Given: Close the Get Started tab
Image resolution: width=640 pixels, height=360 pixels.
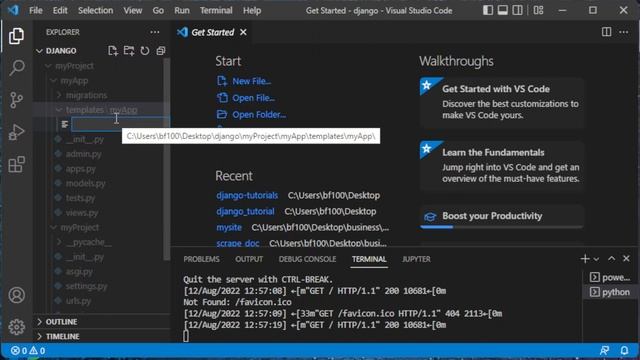Looking at the screenshot, I should (243, 32).
